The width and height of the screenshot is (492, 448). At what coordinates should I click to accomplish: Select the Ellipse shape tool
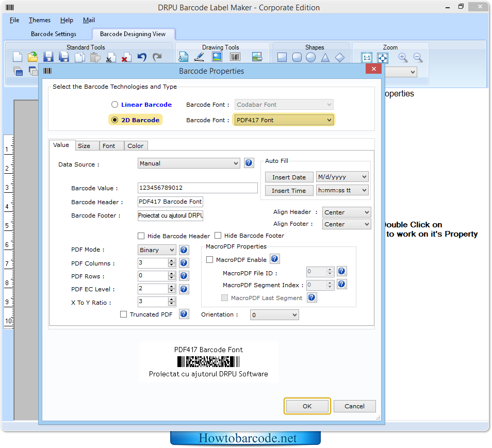click(x=311, y=57)
